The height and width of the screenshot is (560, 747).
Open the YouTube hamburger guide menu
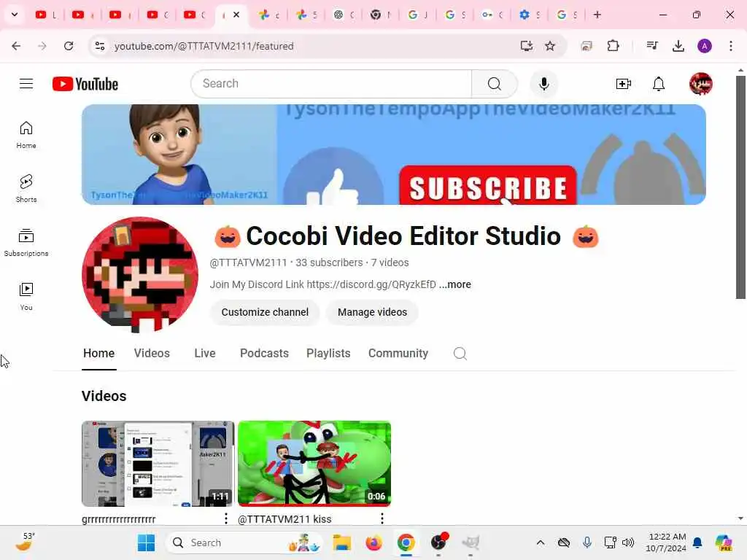click(26, 84)
